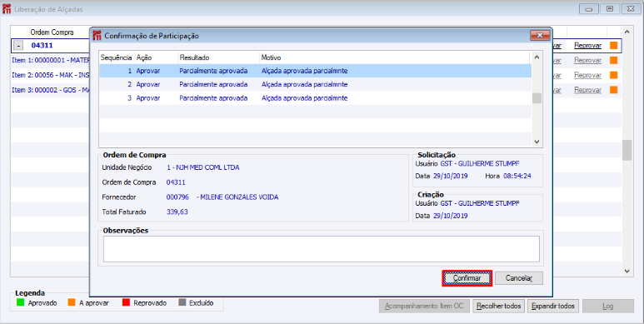Select Item 3: 000002 - GOS row
This screenshot has width=644, height=324.
pyautogui.click(x=51, y=90)
